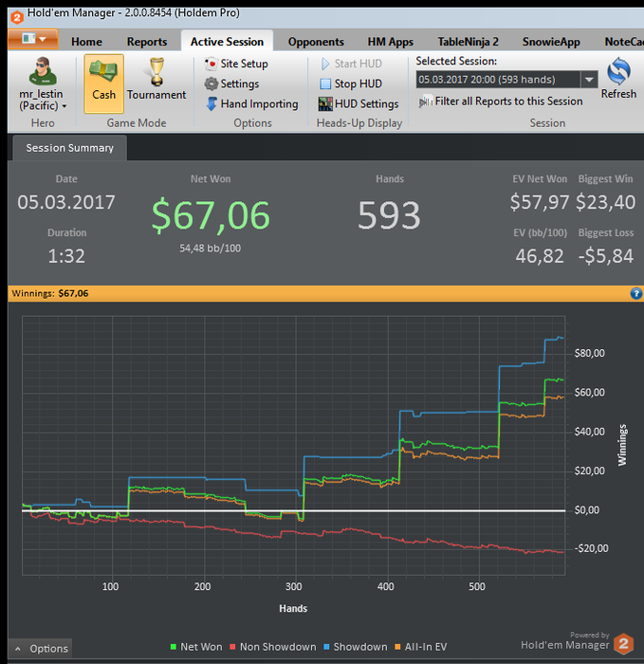Click the 54,48 bb/100 text

[x=210, y=249]
